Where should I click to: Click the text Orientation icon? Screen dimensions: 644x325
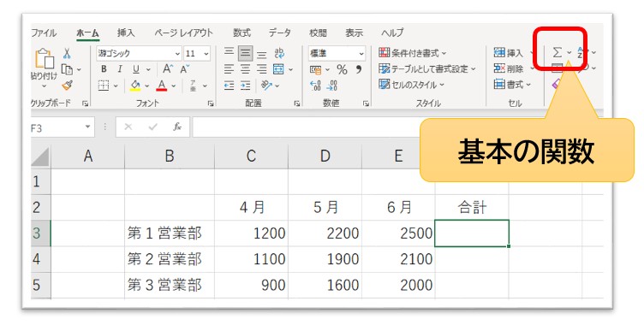coord(267,86)
